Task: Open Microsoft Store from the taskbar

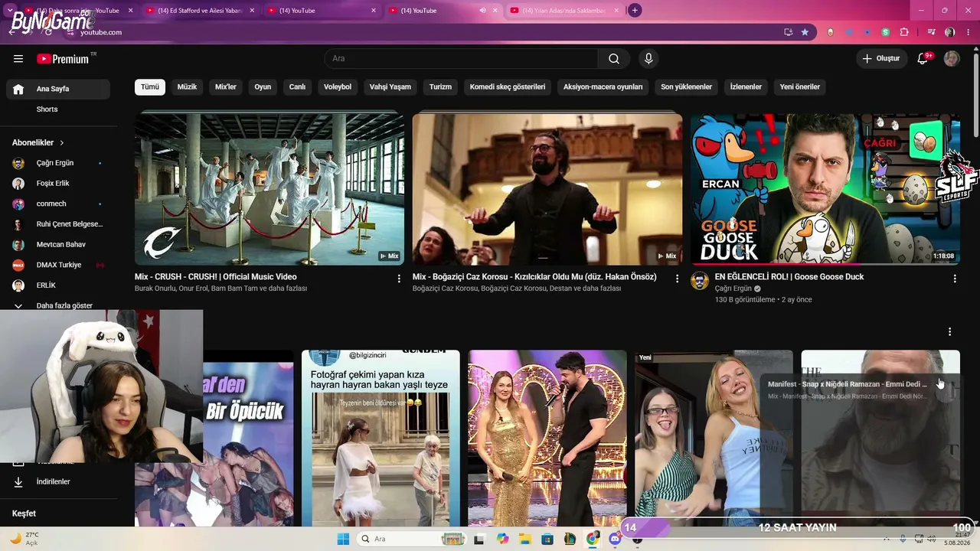Action: (547, 539)
